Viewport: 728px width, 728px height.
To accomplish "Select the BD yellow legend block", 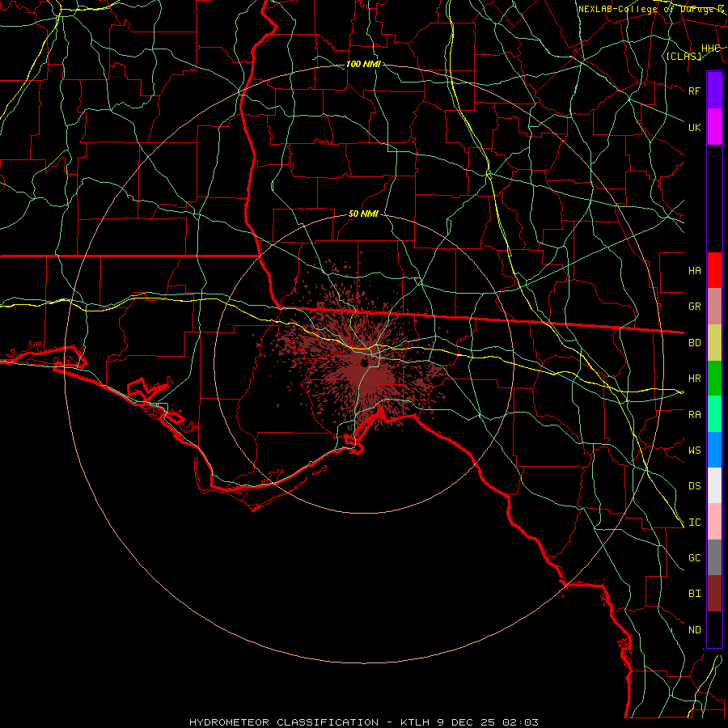I will click(714, 343).
